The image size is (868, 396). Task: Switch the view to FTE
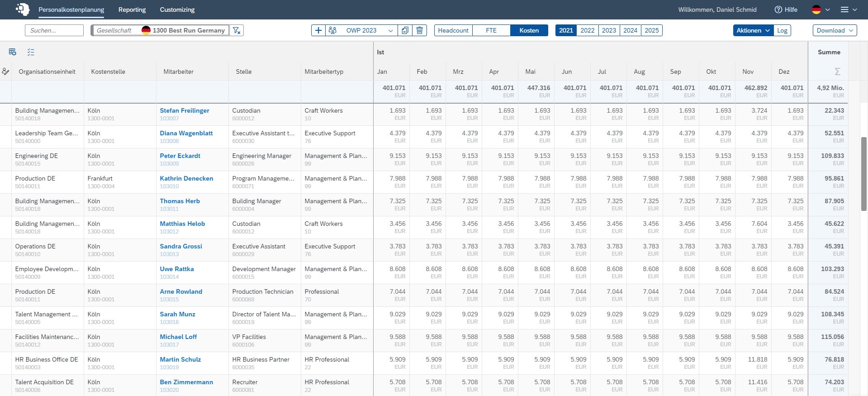pos(491,30)
